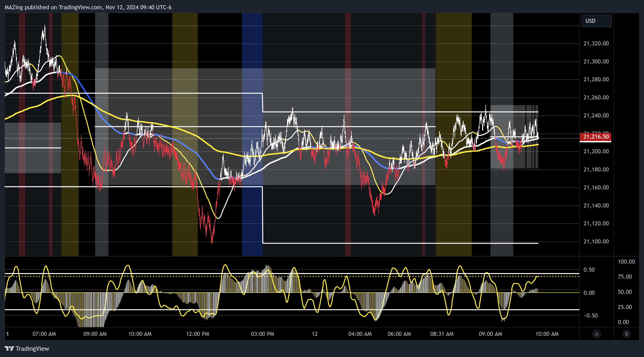
Task: Click the 75.00 indicator scale value
Action: click(625, 277)
